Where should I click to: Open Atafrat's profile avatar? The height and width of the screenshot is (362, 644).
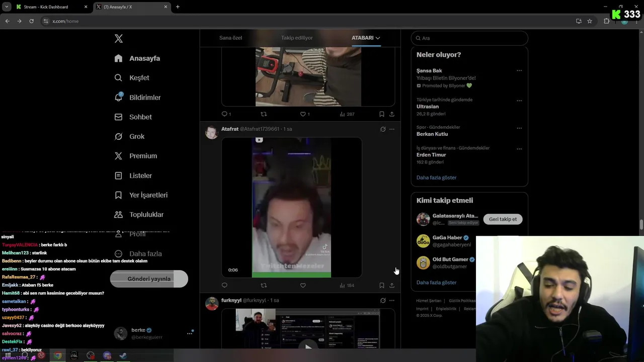212,132
